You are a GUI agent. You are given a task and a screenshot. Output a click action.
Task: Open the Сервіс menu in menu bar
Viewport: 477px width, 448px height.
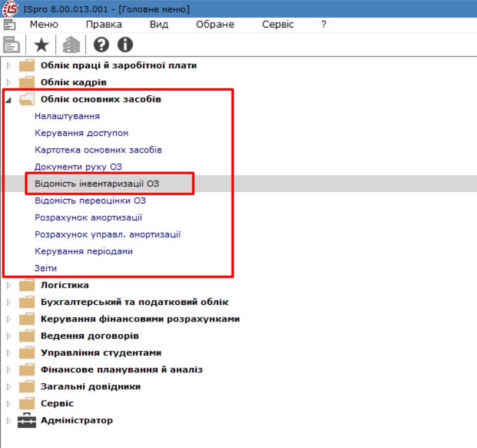pos(278,25)
